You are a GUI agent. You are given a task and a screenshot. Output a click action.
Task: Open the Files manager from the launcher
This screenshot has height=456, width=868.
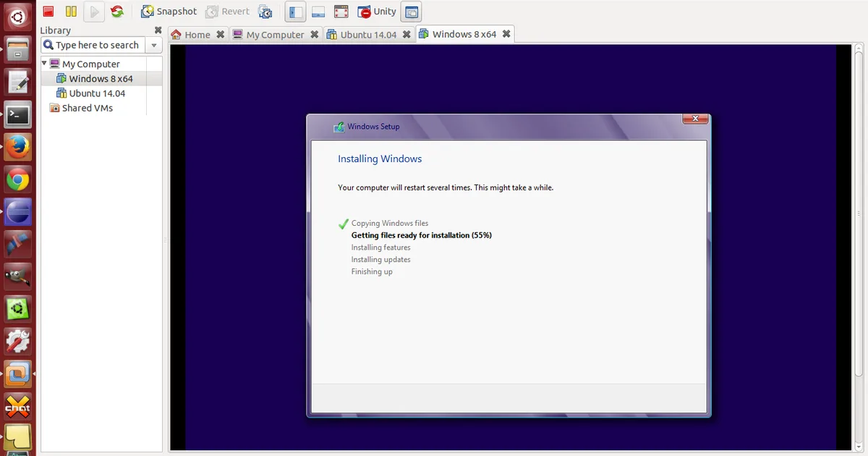point(18,49)
